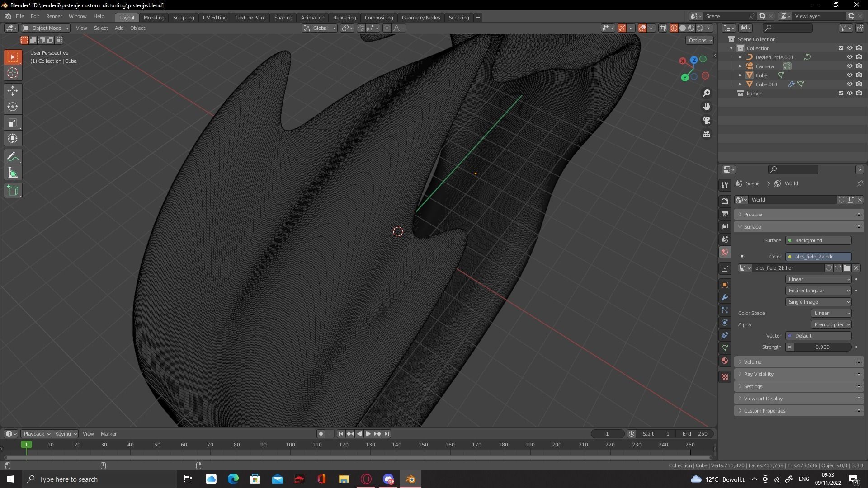The width and height of the screenshot is (868, 488).
Task: Hide Camera object with eye icon
Action: [x=849, y=66]
